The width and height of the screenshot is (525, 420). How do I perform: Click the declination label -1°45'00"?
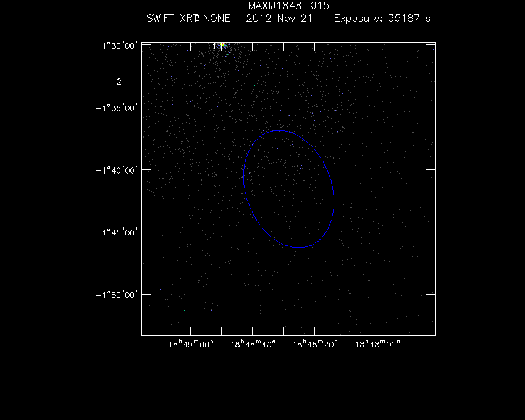pyautogui.click(x=117, y=232)
